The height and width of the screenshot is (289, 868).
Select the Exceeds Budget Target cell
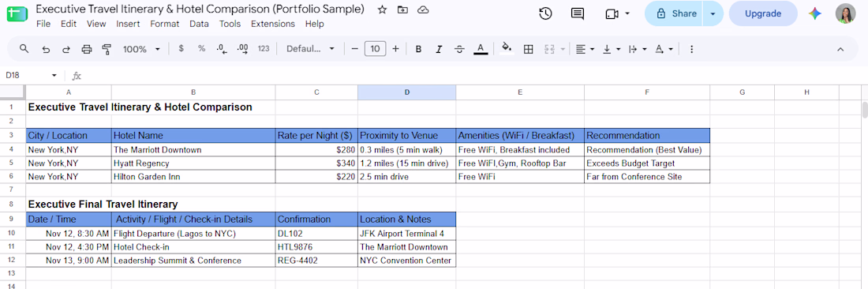click(646, 163)
